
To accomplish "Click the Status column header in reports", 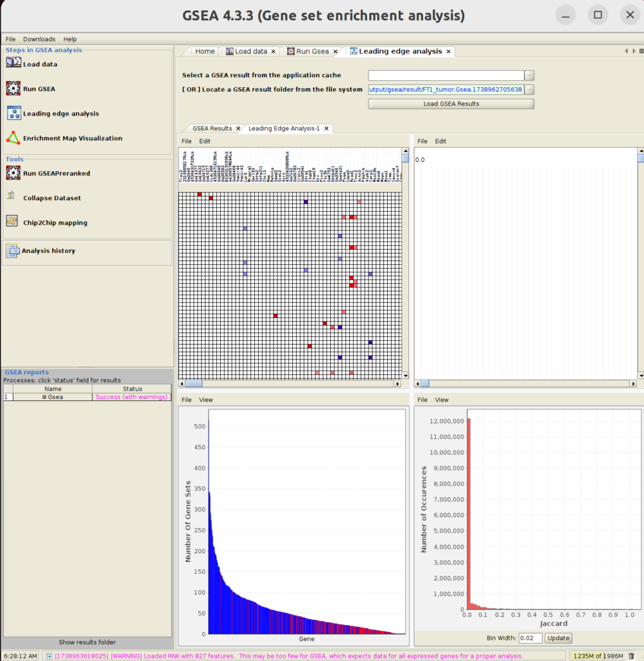I will click(x=132, y=389).
